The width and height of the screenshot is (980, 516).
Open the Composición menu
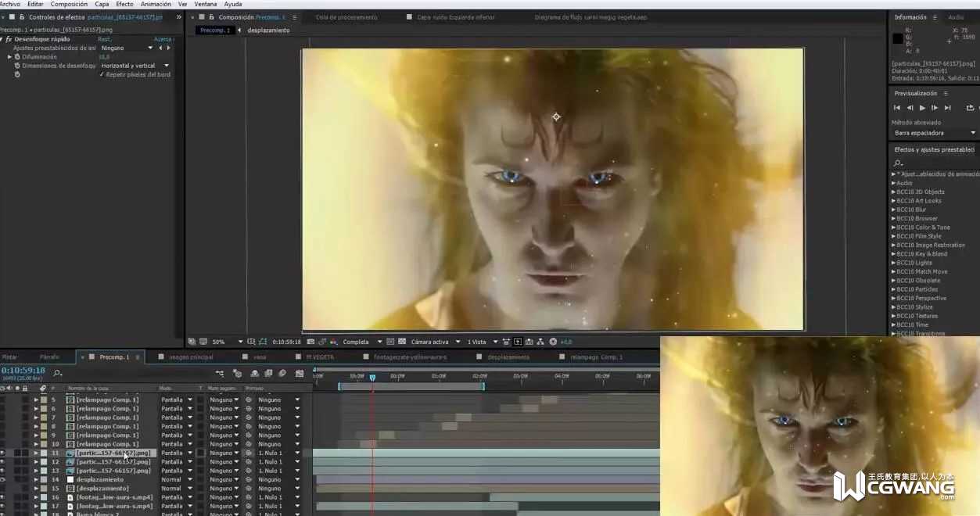tap(69, 4)
